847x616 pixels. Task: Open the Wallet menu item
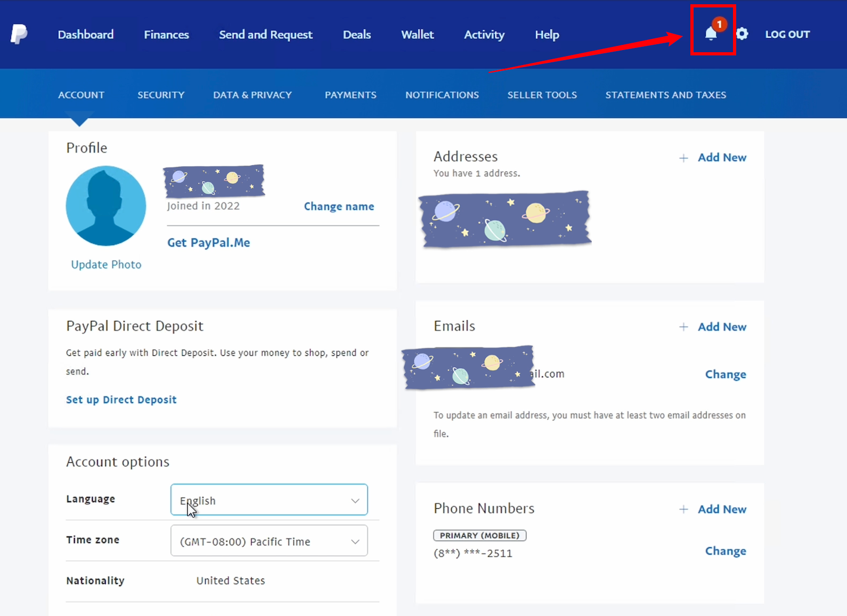pyautogui.click(x=417, y=35)
